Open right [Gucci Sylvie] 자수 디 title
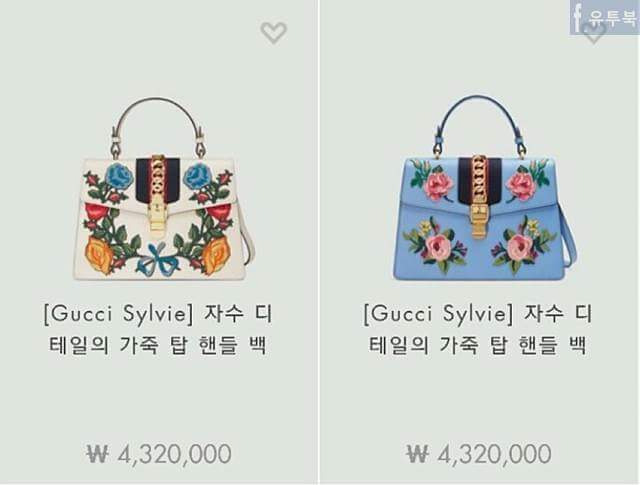 [x=478, y=314]
